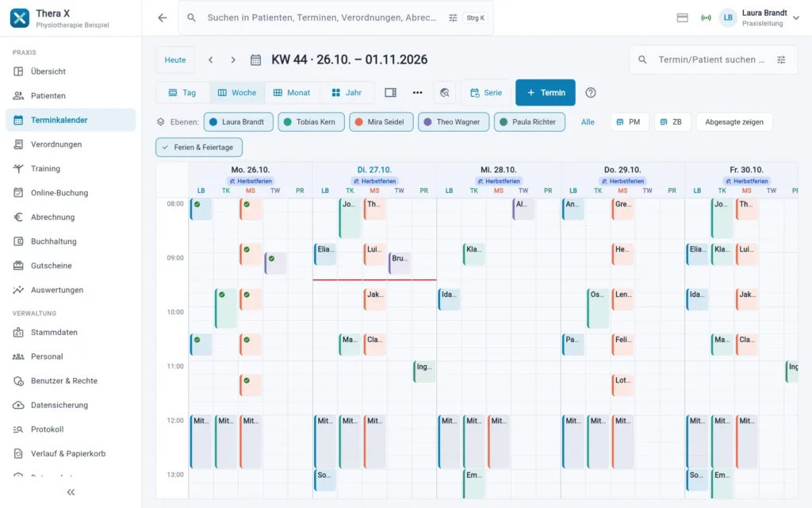The height and width of the screenshot is (508, 812).
Task: Open Tuesday 11:00 appointment 'Ing...'
Action: click(x=424, y=371)
